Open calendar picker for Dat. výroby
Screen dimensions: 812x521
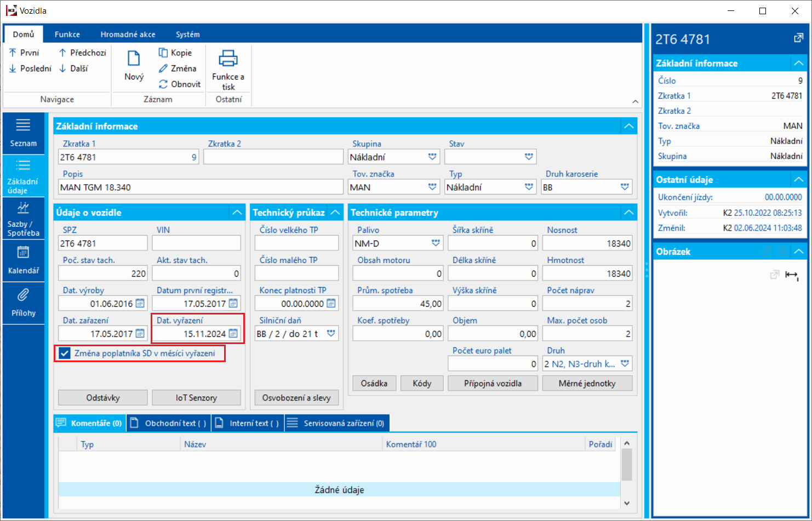coord(140,304)
